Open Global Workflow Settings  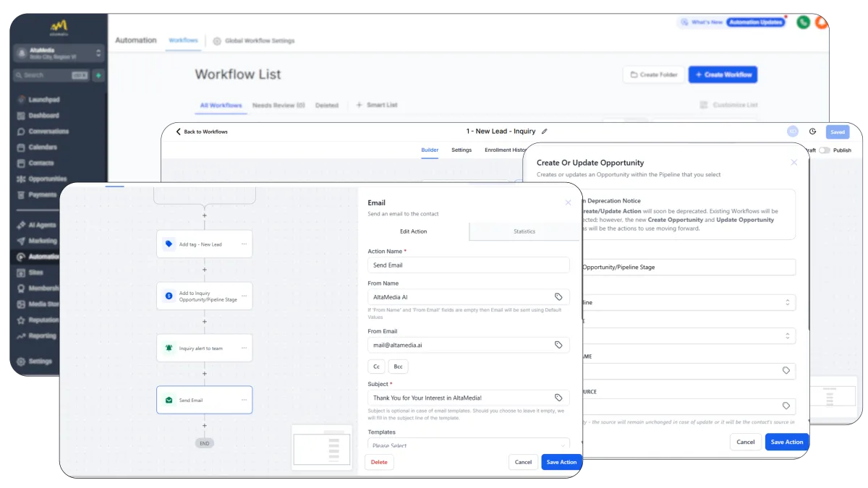[x=254, y=41]
